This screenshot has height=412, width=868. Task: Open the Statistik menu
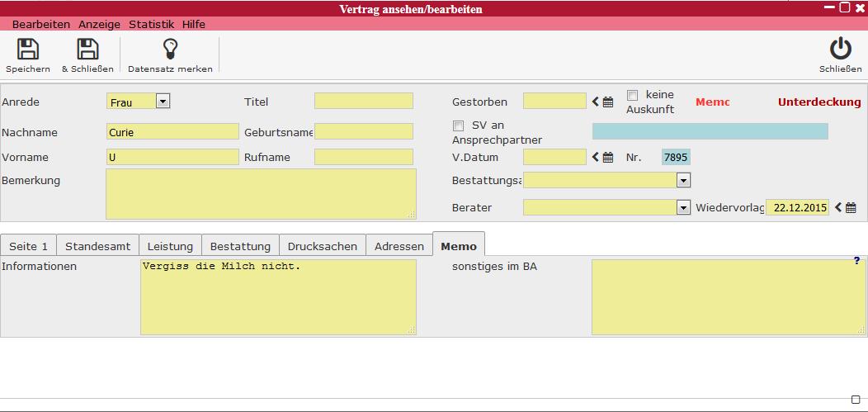tap(151, 25)
